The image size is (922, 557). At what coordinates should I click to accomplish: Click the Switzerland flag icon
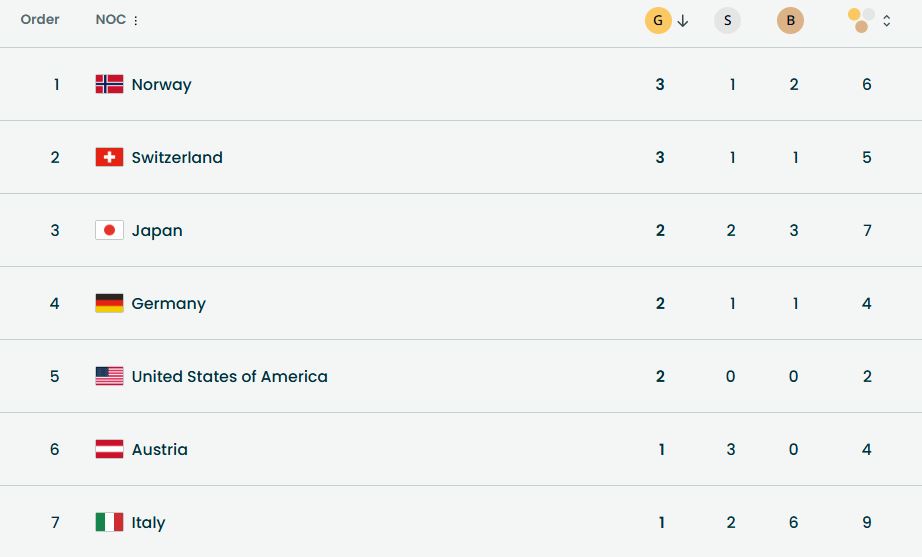click(109, 157)
